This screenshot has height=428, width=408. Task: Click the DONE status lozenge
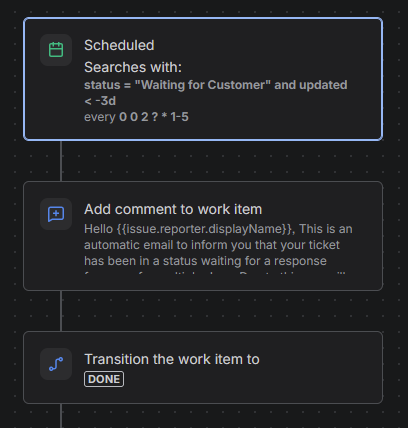104,379
